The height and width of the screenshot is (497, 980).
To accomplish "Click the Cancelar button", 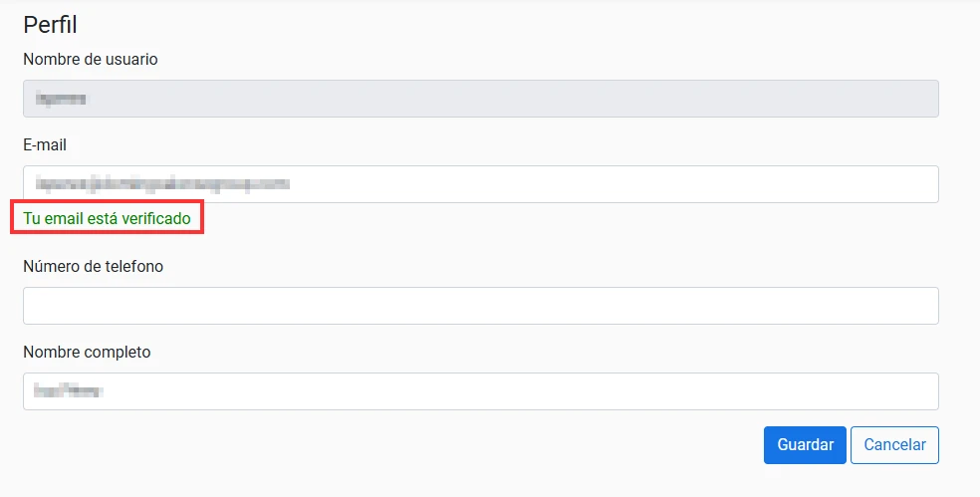I will click(894, 445).
